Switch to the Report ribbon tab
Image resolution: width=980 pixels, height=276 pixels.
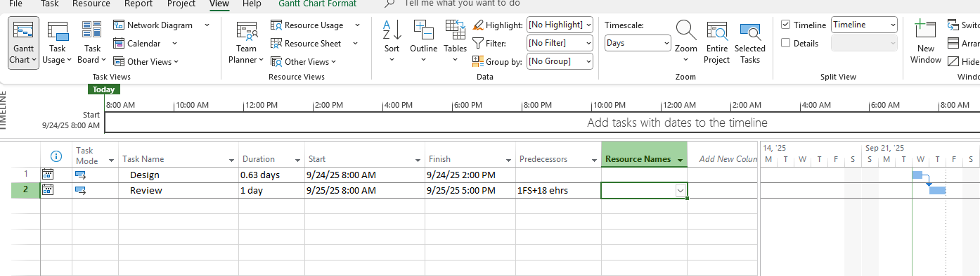pyautogui.click(x=138, y=4)
